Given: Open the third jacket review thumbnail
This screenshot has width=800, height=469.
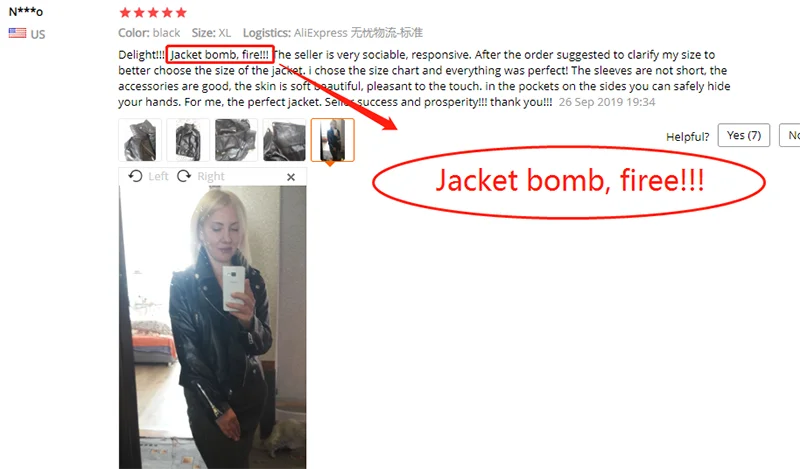Looking at the screenshot, I should (236, 140).
